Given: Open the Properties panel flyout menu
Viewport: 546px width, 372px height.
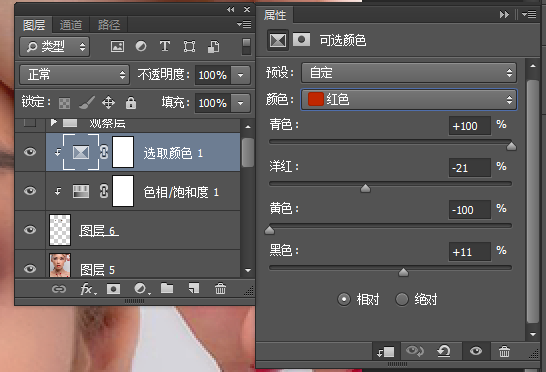Looking at the screenshot, I should (x=529, y=15).
